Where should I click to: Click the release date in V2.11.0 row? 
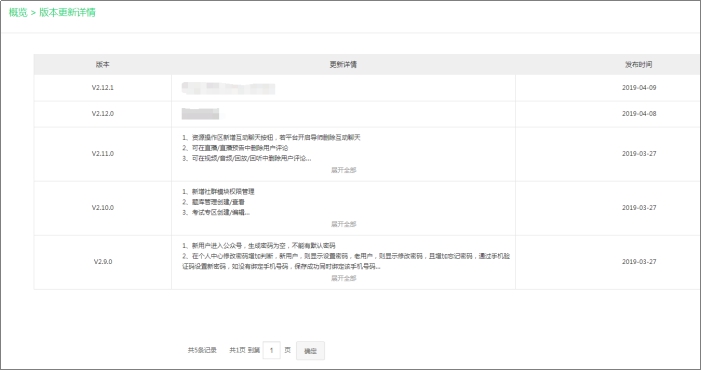pos(639,154)
